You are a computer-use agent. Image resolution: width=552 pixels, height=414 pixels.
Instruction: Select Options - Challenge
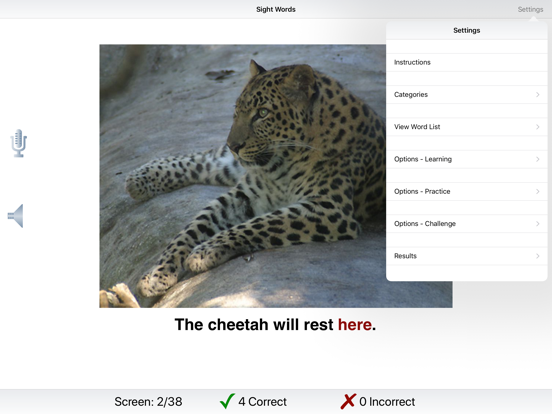click(466, 224)
